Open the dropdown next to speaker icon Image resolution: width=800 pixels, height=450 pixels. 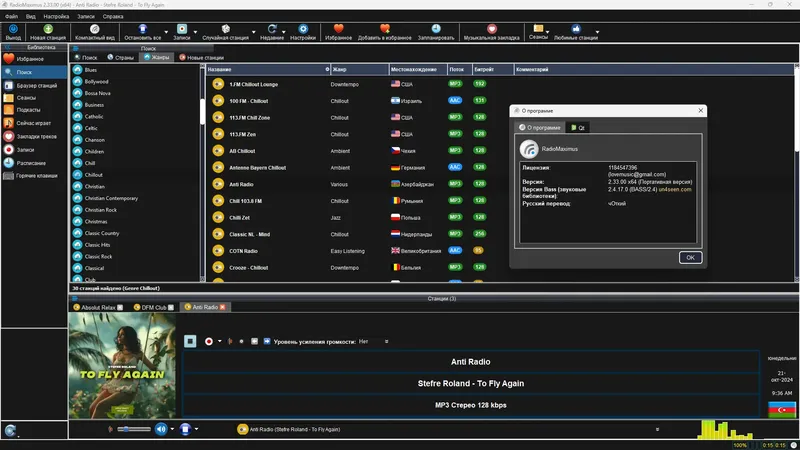(x=172, y=429)
